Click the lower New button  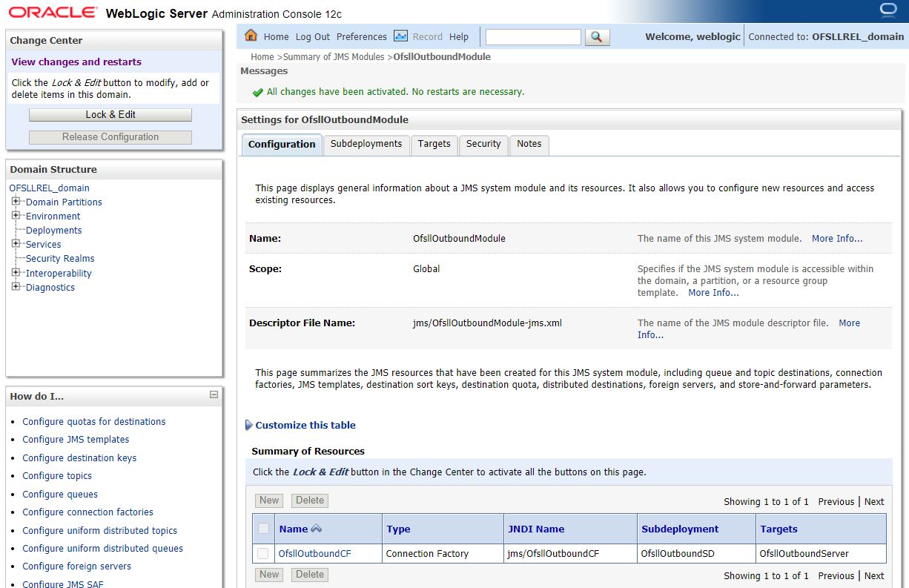click(x=269, y=575)
